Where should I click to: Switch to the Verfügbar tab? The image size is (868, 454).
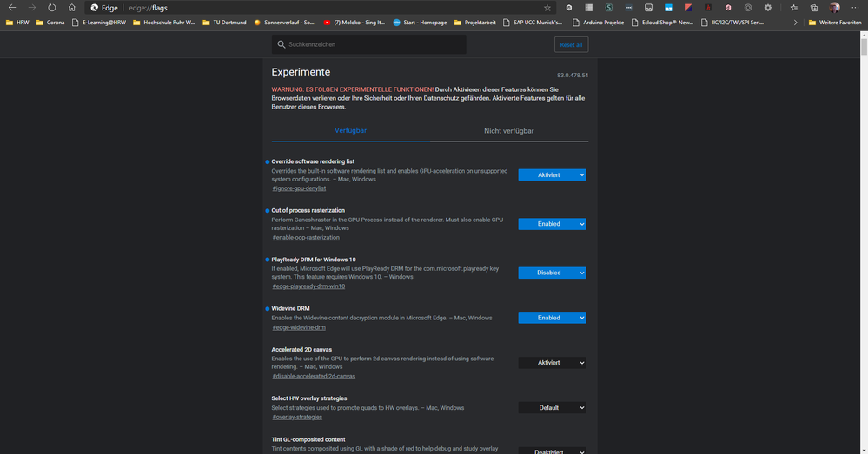[x=350, y=130]
